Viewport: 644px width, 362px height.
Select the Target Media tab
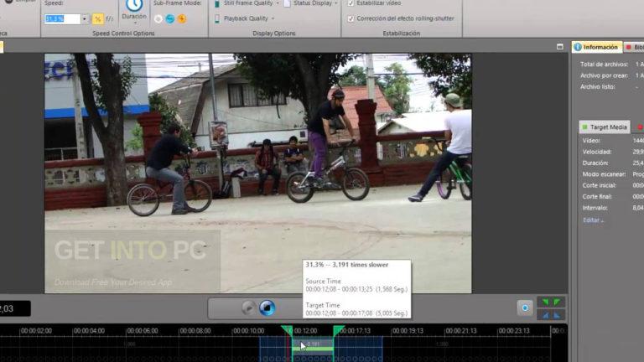(x=604, y=127)
